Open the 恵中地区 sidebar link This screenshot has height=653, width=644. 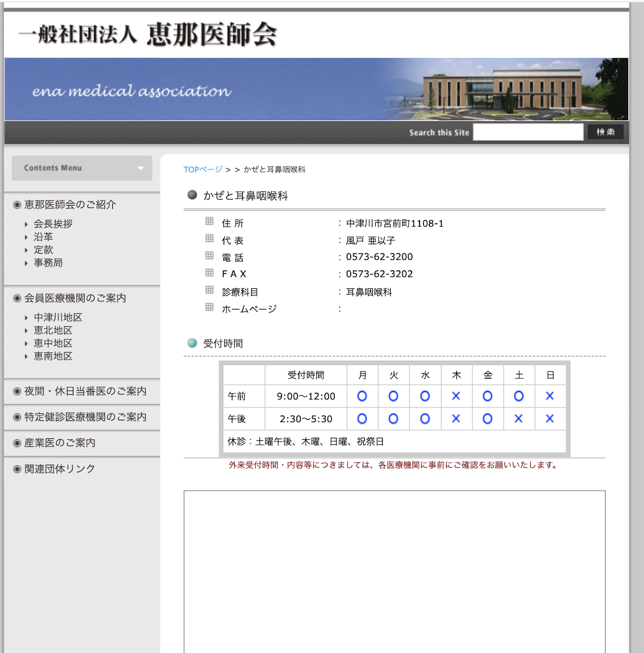[53, 343]
